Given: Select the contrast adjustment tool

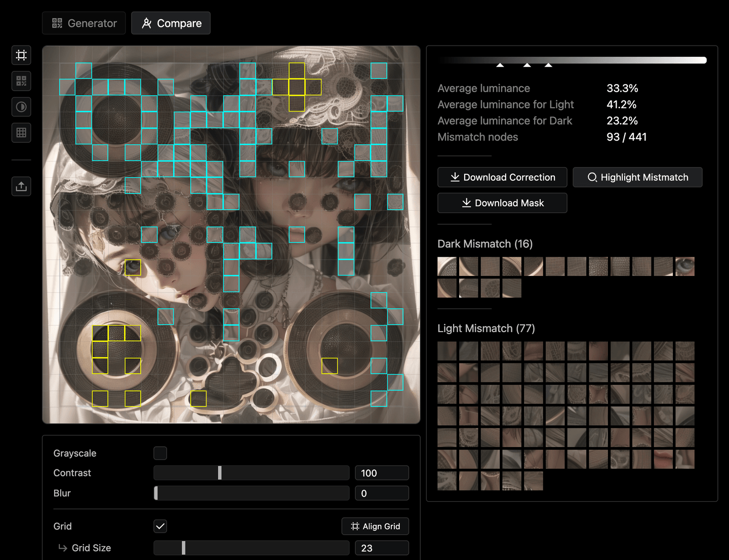Looking at the screenshot, I should tap(21, 107).
